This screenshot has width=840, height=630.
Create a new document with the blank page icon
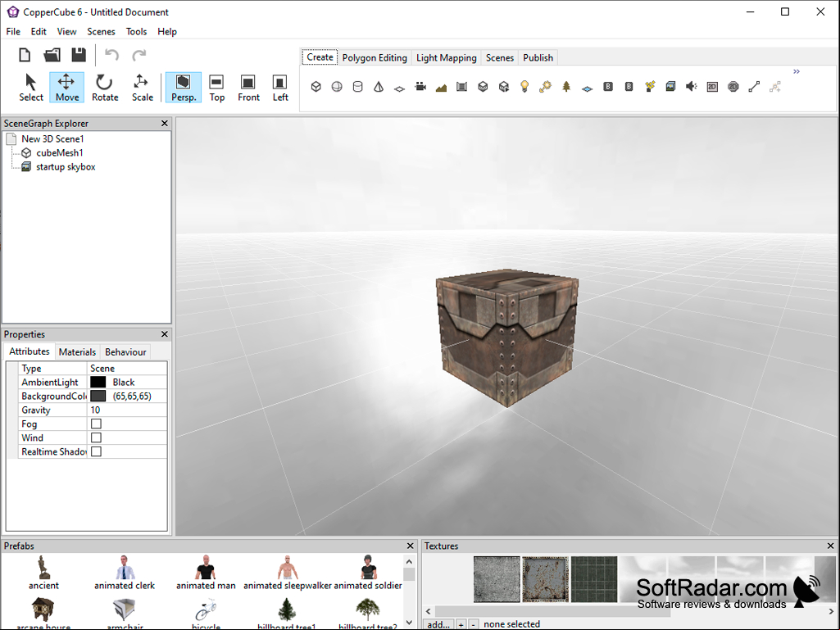click(x=25, y=55)
